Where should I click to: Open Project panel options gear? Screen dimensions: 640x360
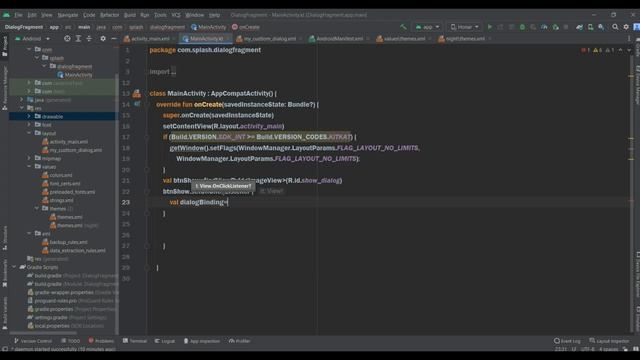pos(103,38)
